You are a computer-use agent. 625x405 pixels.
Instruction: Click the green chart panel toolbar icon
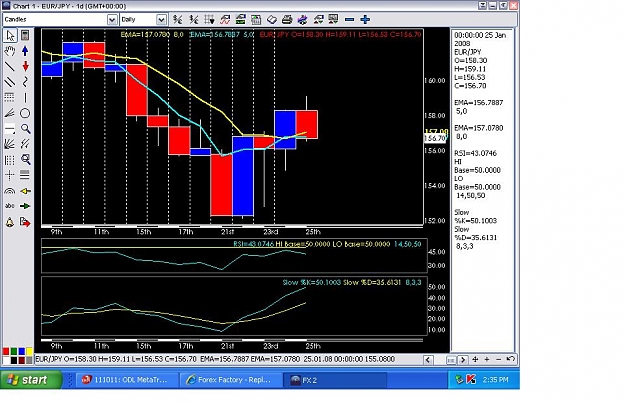(240, 19)
